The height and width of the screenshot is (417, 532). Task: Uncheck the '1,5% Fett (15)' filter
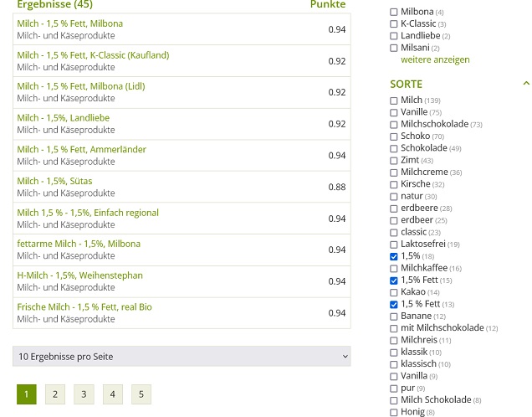point(394,281)
